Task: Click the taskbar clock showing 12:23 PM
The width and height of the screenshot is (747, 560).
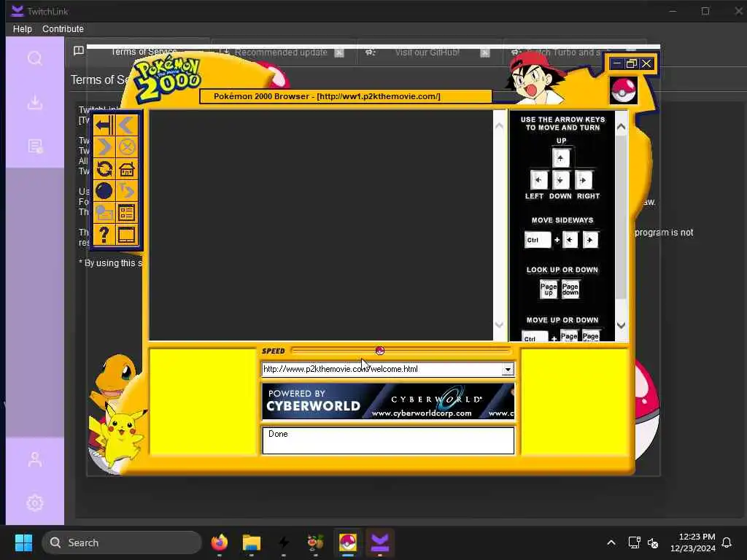Action: pos(693,542)
